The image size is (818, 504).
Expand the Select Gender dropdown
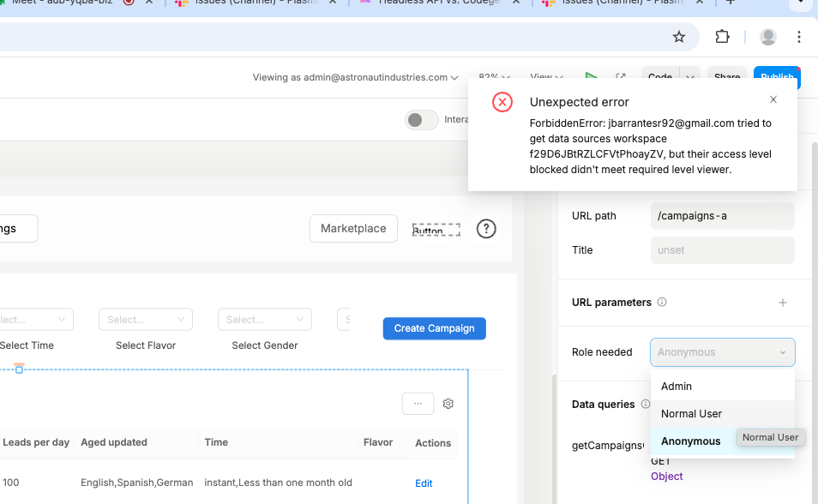[x=264, y=320]
